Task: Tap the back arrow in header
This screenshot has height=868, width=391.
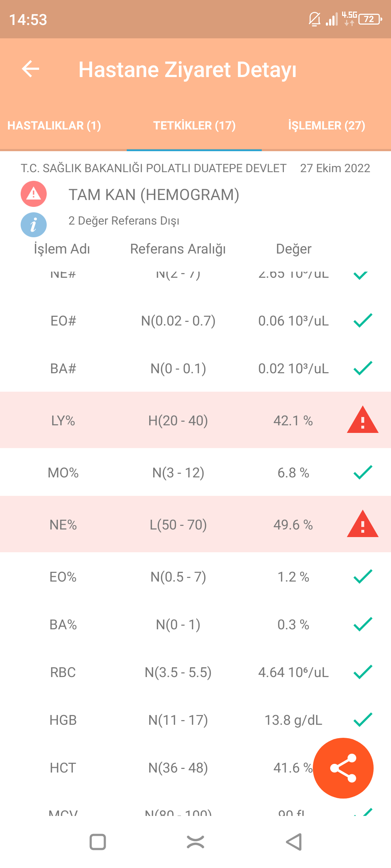Action: [x=31, y=69]
